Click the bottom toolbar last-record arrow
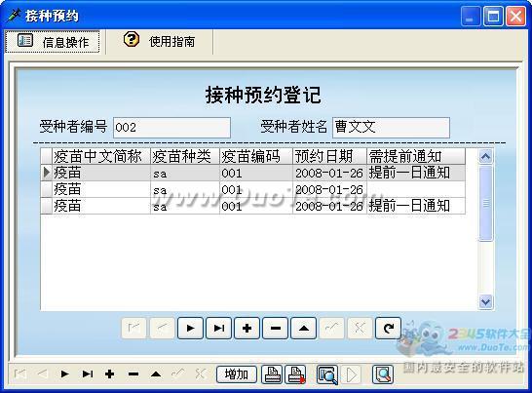 [88, 374]
